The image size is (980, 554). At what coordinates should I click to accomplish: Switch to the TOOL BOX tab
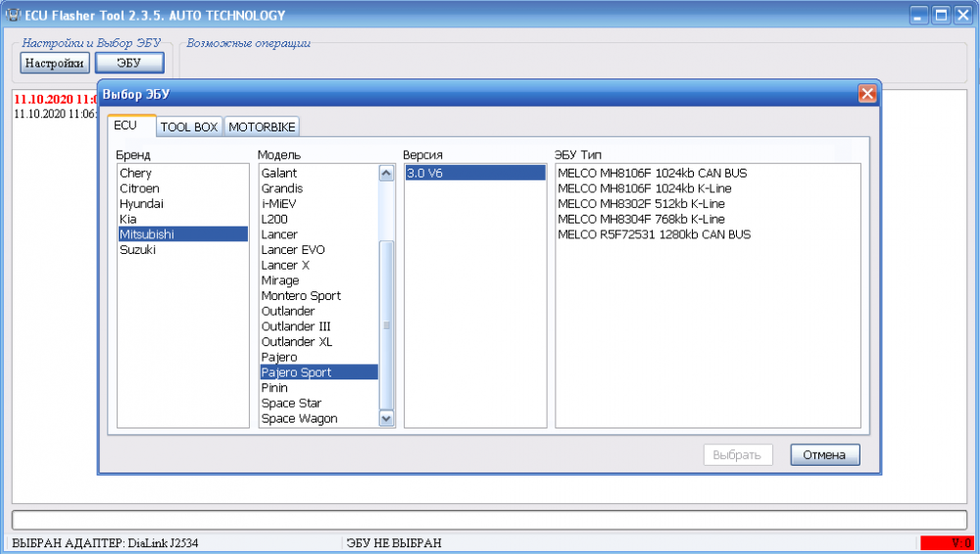pyautogui.click(x=189, y=126)
